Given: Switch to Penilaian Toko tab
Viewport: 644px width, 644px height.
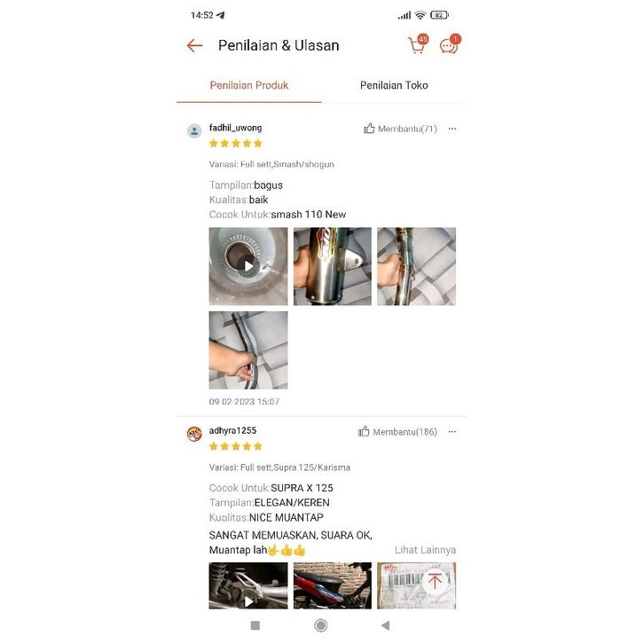Looking at the screenshot, I should pyautogui.click(x=394, y=85).
